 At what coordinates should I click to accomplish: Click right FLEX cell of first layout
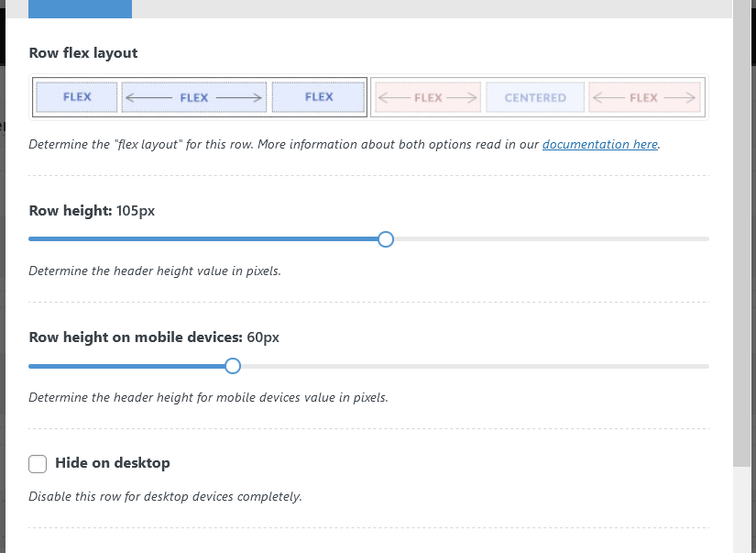(319, 97)
